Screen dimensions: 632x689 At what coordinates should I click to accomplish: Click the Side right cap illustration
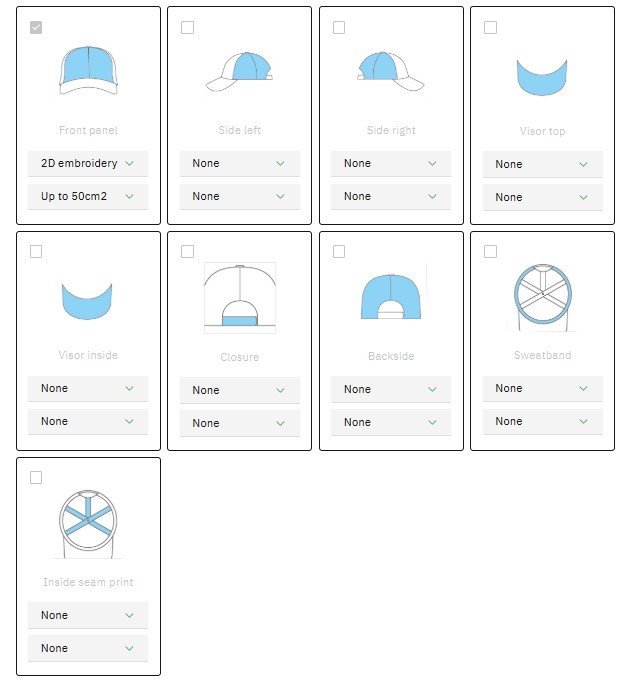(390, 71)
